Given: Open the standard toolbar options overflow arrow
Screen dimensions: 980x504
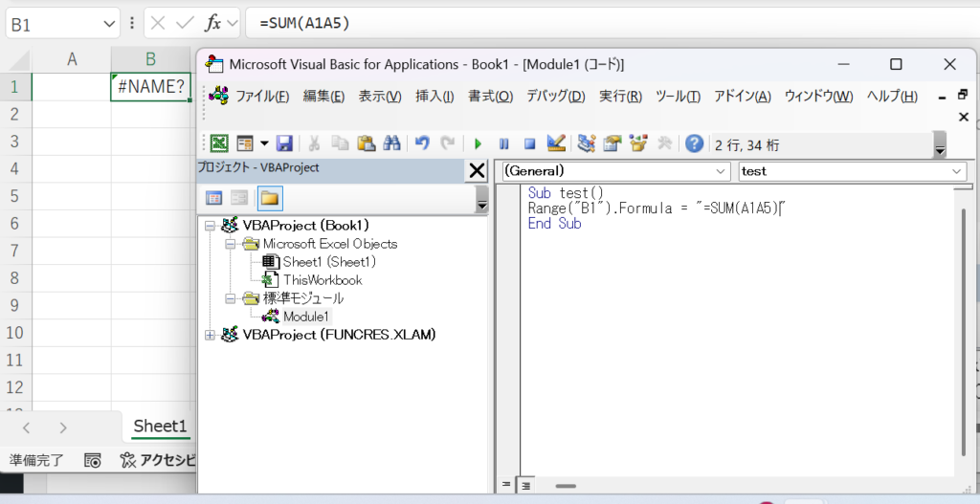Looking at the screenshot, I should tap(940, 145).
